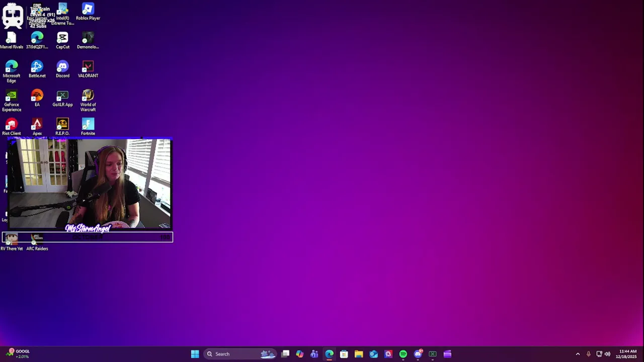This screenshot has height=362, width=644.
Task: Open File Explorer from the taskbar
Action: (359, 354)
